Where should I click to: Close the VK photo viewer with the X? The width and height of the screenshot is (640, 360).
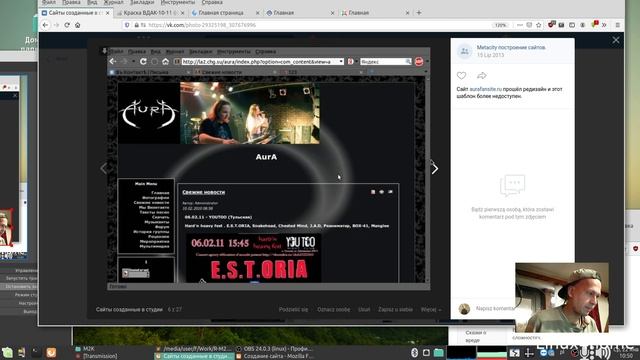[x=616, y=40]
